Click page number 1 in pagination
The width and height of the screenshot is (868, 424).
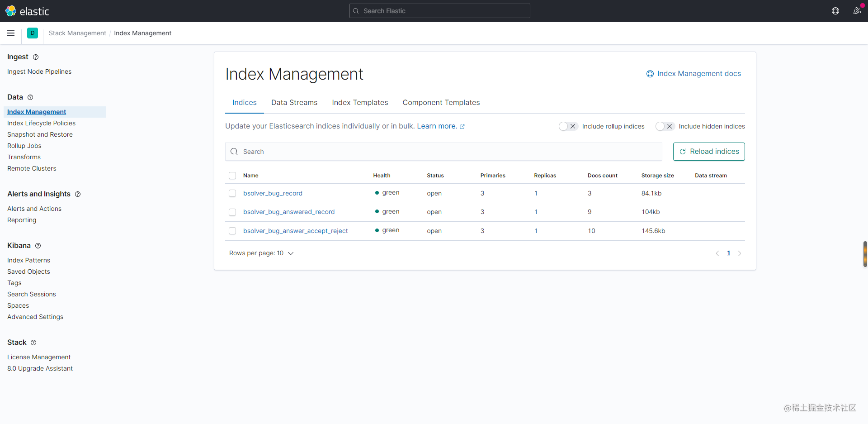click(728, 253)
